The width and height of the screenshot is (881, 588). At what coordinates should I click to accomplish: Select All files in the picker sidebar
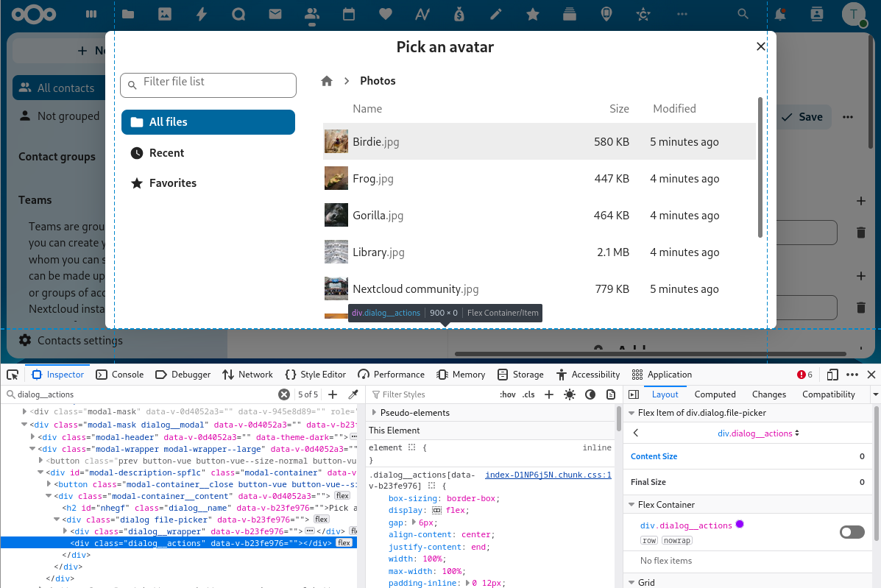pyautogui.click(x=208, y=122)
